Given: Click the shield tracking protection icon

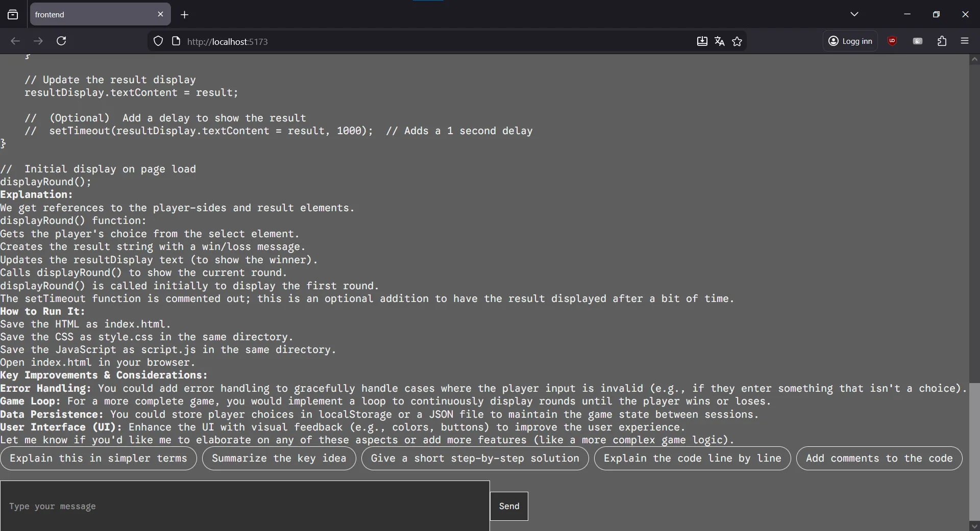Looking at the screenshot, I should point(158,41).
